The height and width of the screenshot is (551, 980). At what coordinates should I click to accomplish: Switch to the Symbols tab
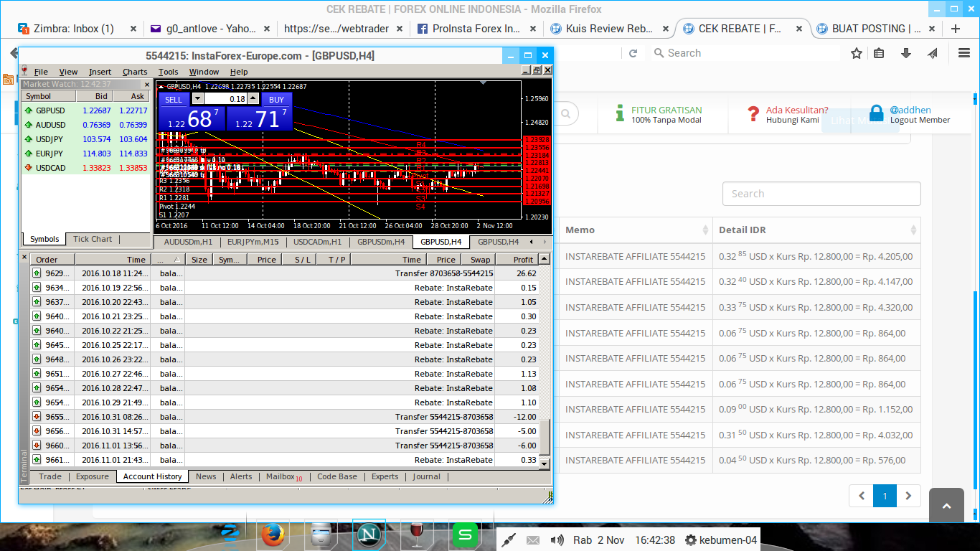click(44, 239)
